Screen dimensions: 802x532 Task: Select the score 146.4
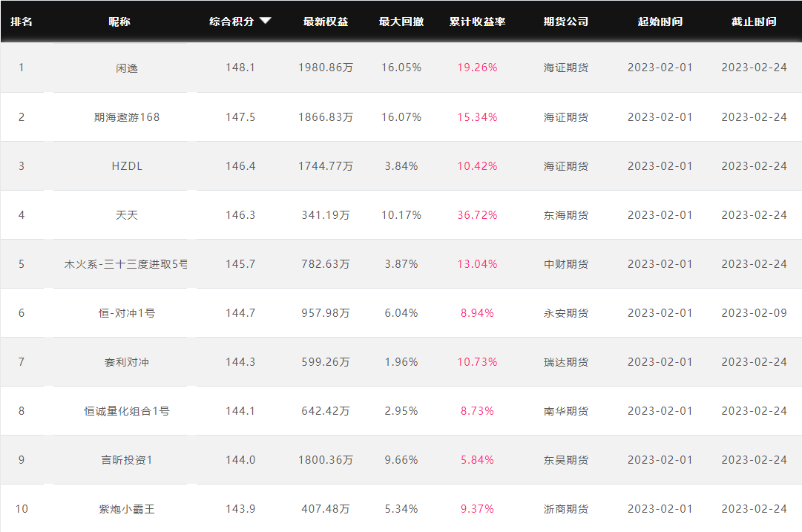pos(240,166)
